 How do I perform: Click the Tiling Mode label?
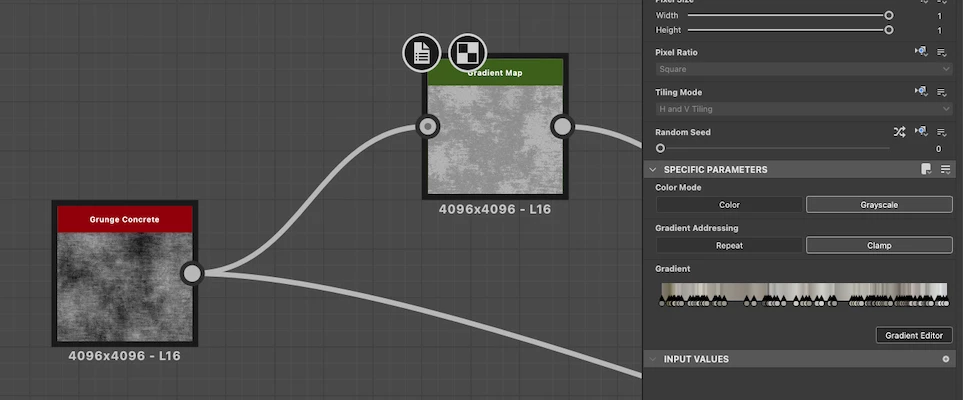click(678, 92)
